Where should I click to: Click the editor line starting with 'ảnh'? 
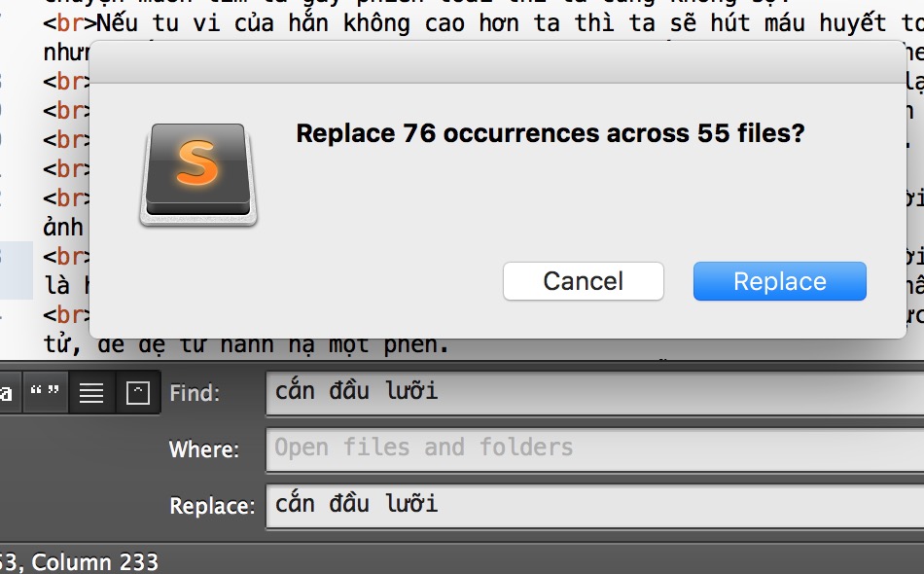(x=58, y=227)
